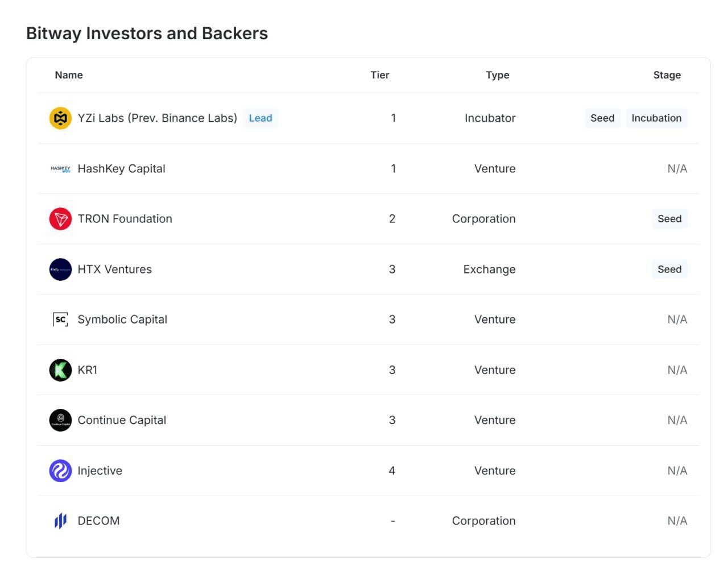This screenshot has width=728, height=580.
Task: Click the red TRON Foundation icon
Action: [x=60, y=219]
